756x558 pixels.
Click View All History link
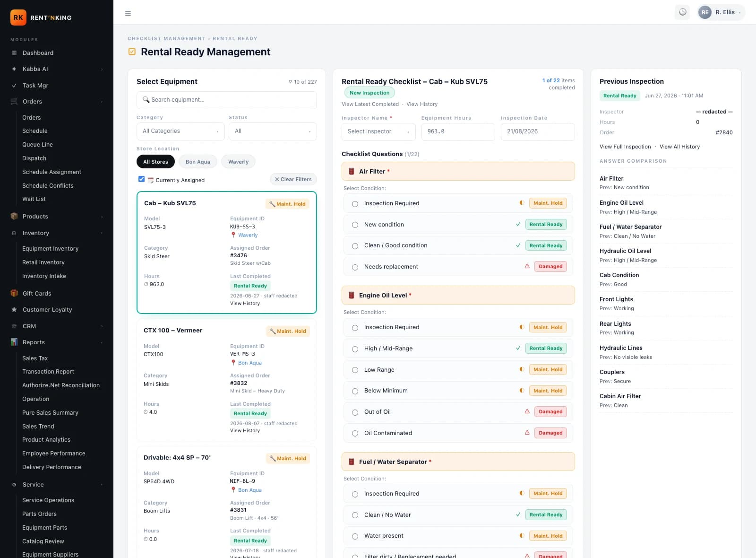(x=679, y=147)
